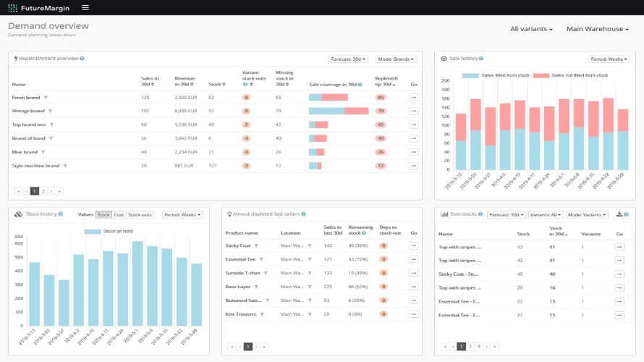Show help for Almost depleted fast-sellers
644x362 pixels.
tap(303, 214)
